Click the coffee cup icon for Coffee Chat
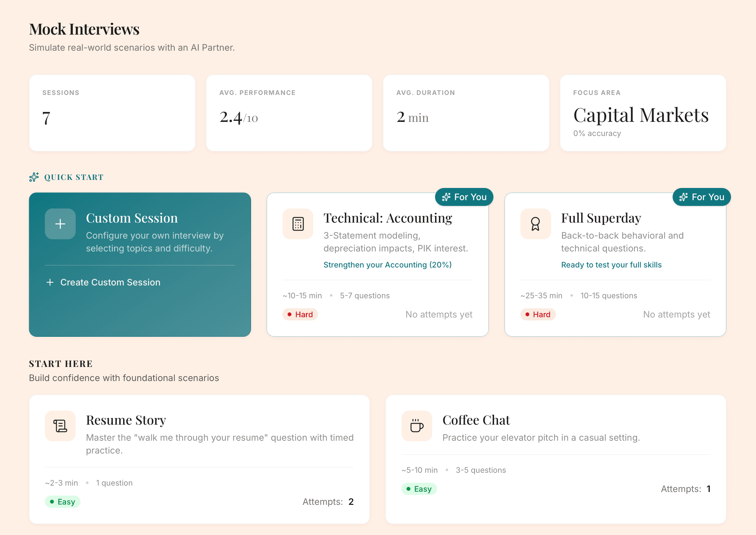Viewport: 756px width, 535px height. tap(417, 426)
